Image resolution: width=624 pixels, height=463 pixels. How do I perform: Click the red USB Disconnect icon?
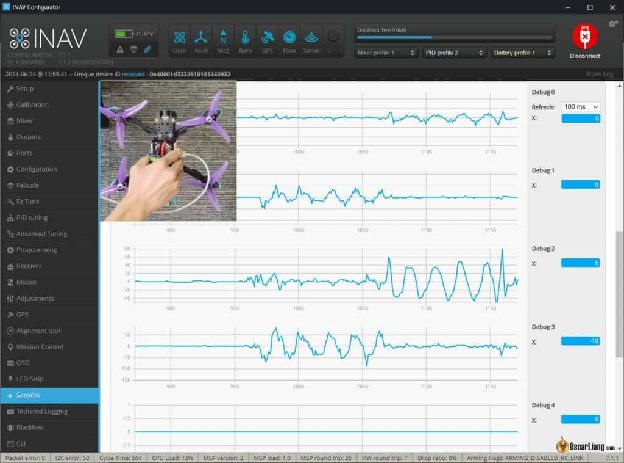(585, 36)
